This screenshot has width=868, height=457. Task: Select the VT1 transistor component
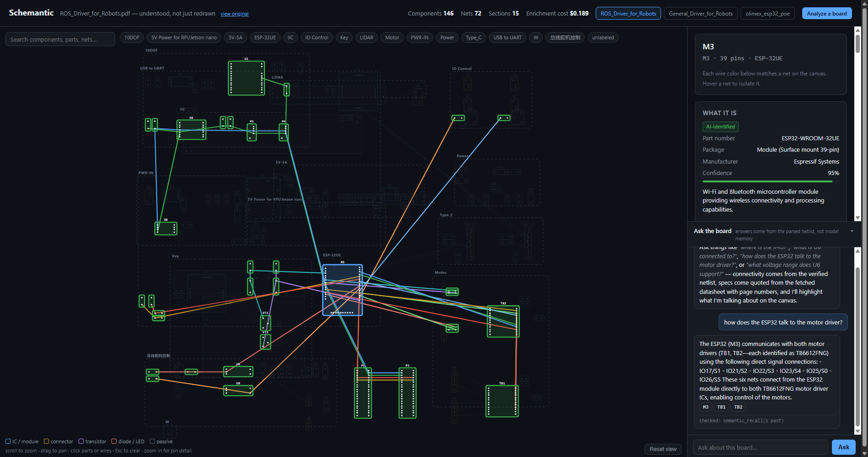(265, 323)
